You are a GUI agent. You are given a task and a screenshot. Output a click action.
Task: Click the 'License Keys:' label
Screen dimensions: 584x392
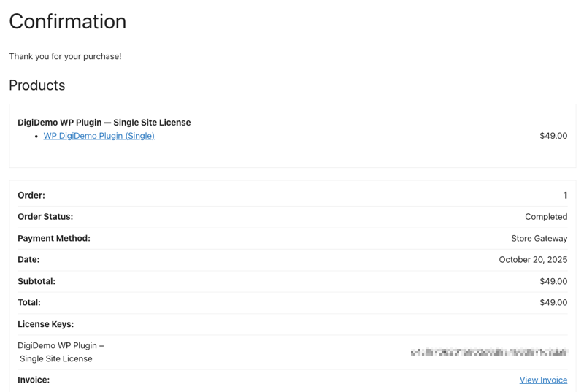45,324
